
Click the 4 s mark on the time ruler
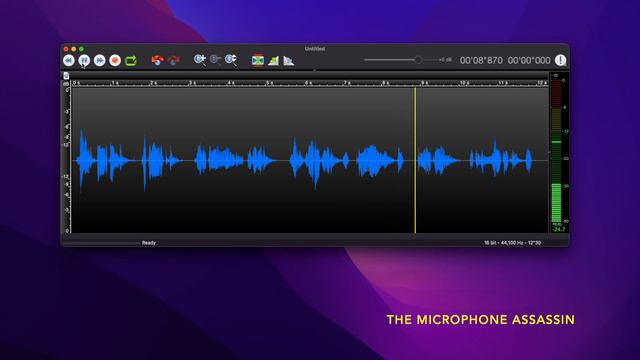pos(231,83)
